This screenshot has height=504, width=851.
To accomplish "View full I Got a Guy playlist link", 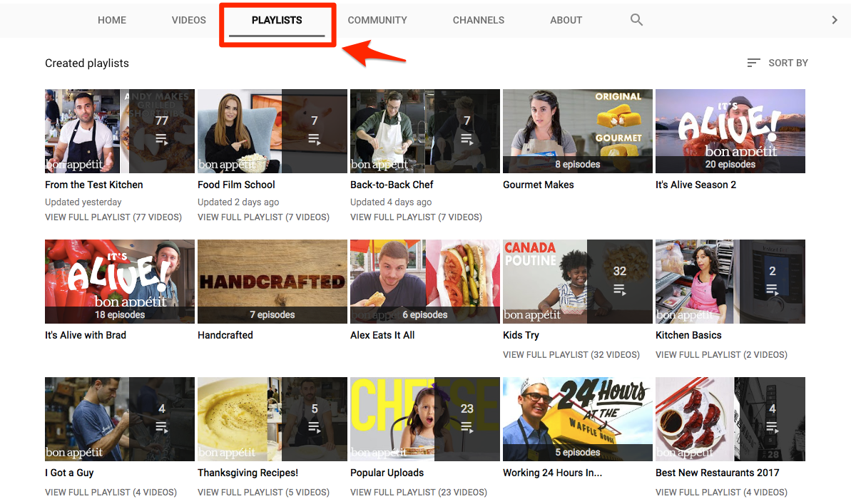I will (x=111, y=493).
